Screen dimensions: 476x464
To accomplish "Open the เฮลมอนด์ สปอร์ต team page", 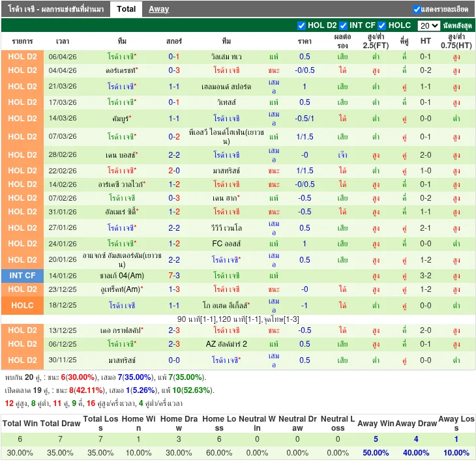I will click(x=226, y=87).
